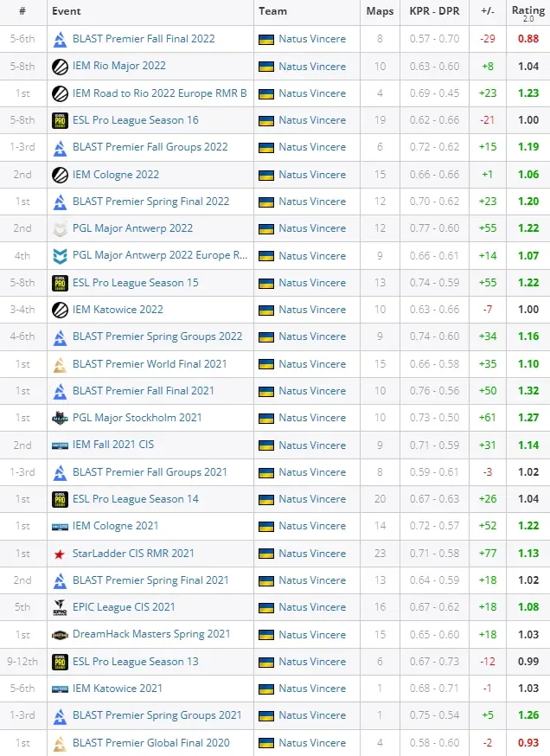Click 0.88 rating for BLAST Fall Final 2022
The height and width of the screenshot is (756, 550).
[x=528, y=39]
